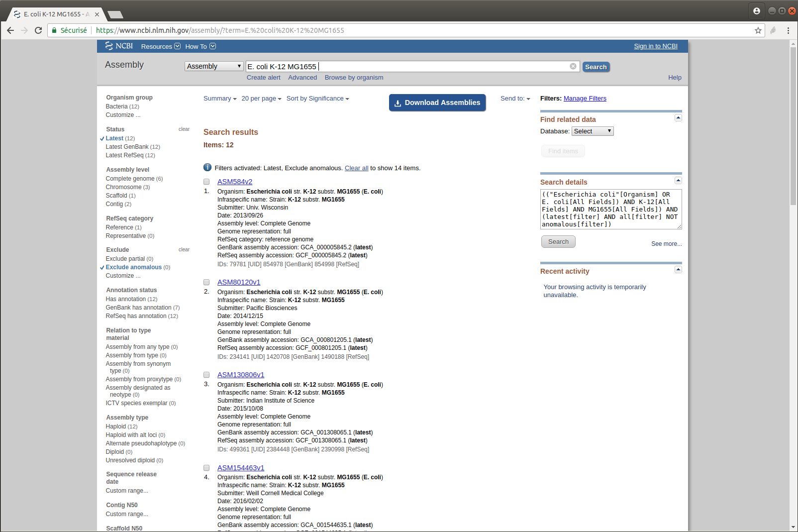Reload the current page
Screen dimensions: 798x532
38,30
